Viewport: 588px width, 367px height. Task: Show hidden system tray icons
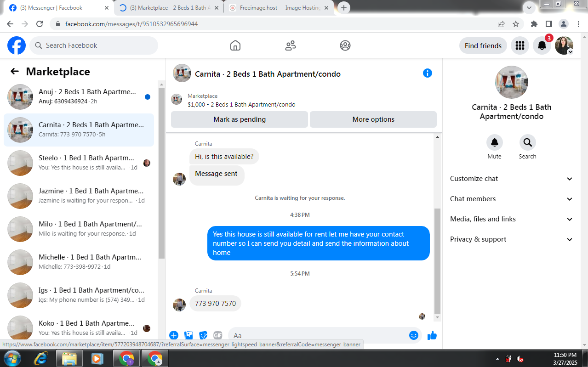click(497, 359)
